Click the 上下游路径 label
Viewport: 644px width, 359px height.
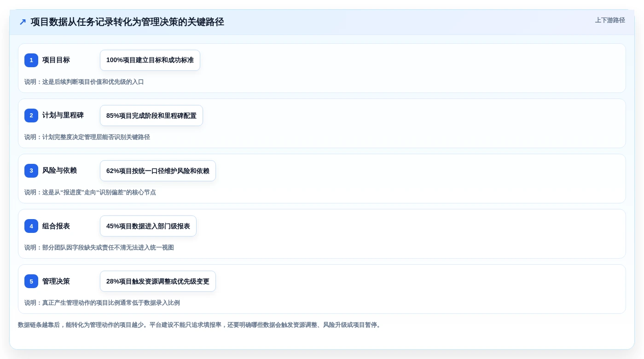pyautogui.click(x=610, y=20)
